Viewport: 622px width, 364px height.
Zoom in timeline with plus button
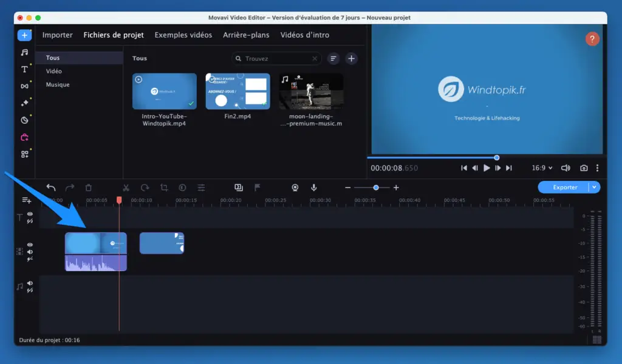[x=396, y=187]
